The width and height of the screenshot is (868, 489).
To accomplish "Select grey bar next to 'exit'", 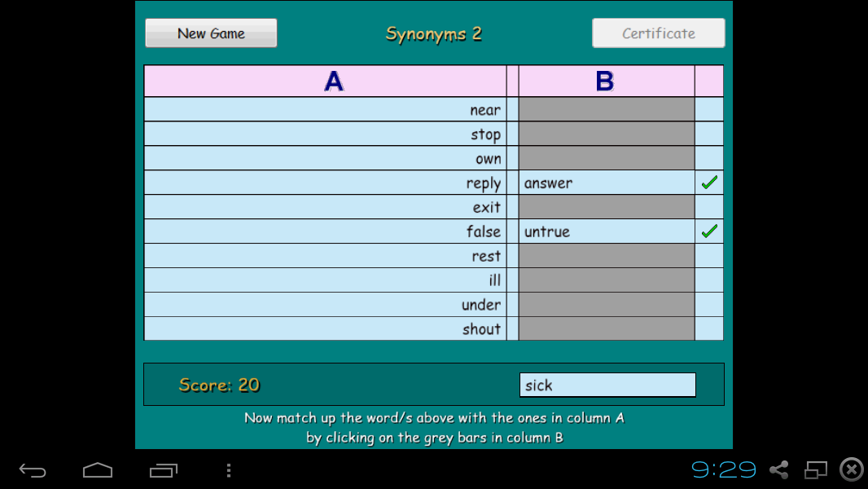I will point(607,207).
